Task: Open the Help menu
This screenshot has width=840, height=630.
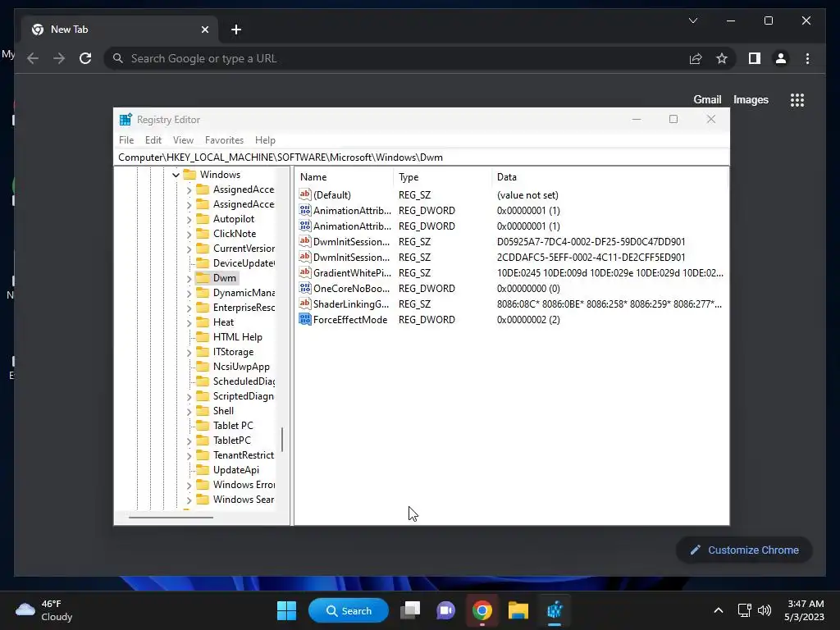Action: tap(265, 139)
